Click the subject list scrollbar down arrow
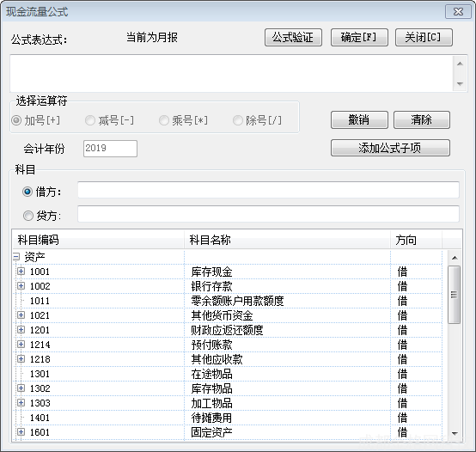Viewport: 476px width, 452px height. pos(455,433)
